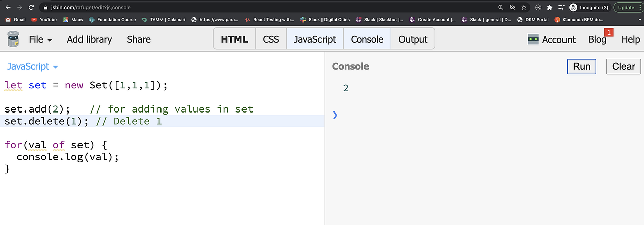Toggle the CSS panel
This screenshot has height=225, width=644.
pyautogui.click(x=271, y=39)
